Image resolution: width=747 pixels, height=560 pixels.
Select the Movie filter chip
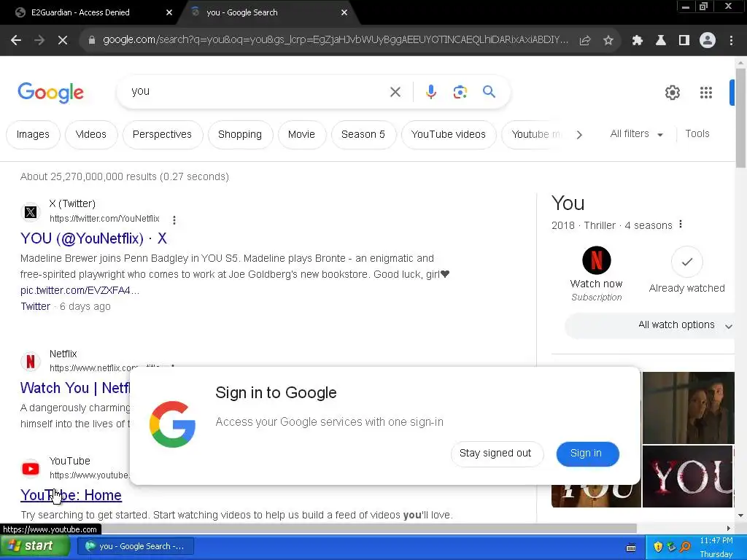point(301,135)
